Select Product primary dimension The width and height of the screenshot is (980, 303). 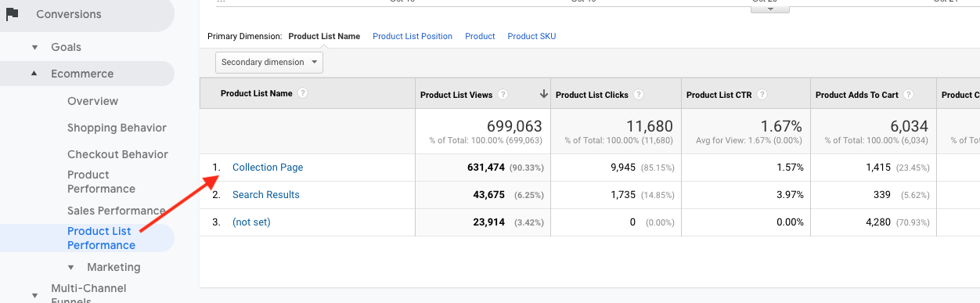(480, 36)
